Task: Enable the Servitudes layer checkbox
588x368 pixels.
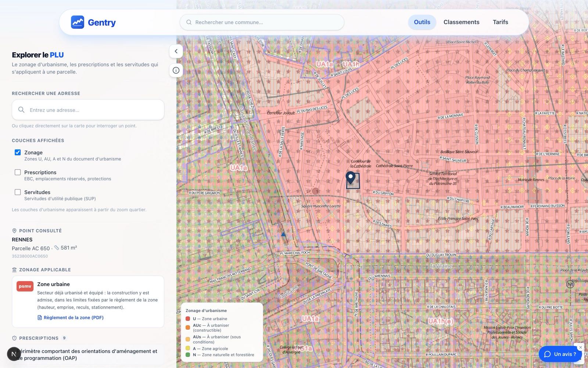Action: [x=18, y=192]
